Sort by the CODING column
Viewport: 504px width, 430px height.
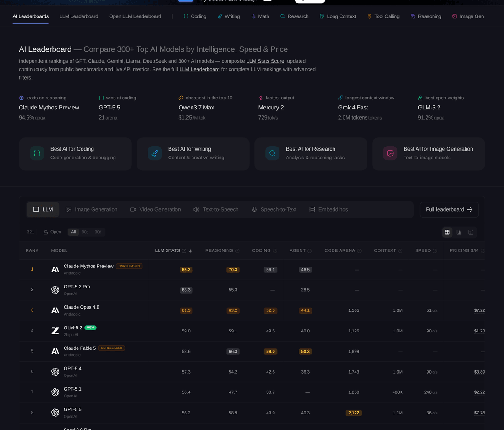pyautogui.click(x=261, y=250)
